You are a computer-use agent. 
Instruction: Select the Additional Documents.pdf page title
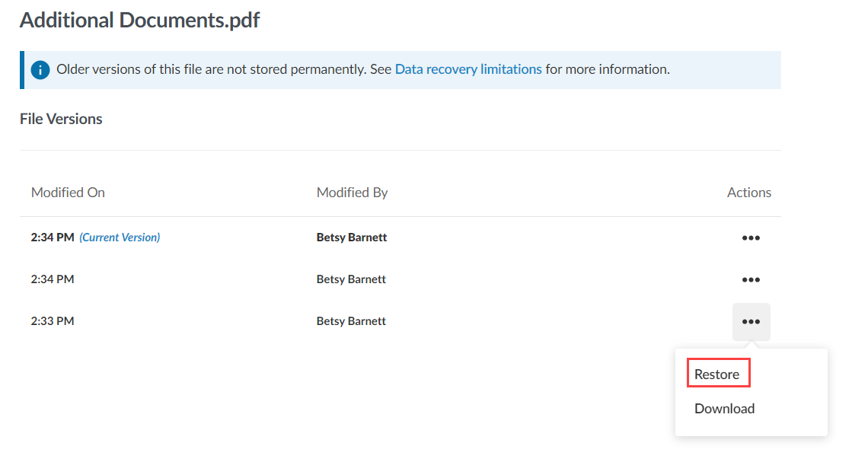[x=139, y=20]
